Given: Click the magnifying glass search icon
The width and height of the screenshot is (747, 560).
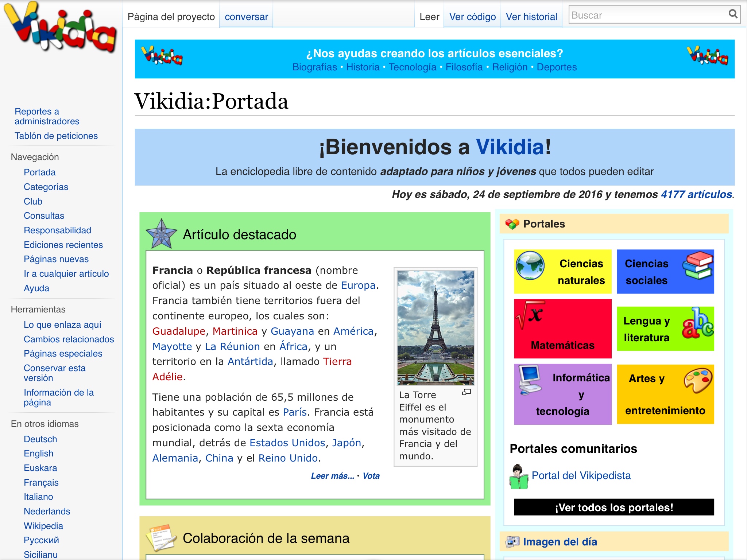Looking at the screenshot, I should point(732,14).
